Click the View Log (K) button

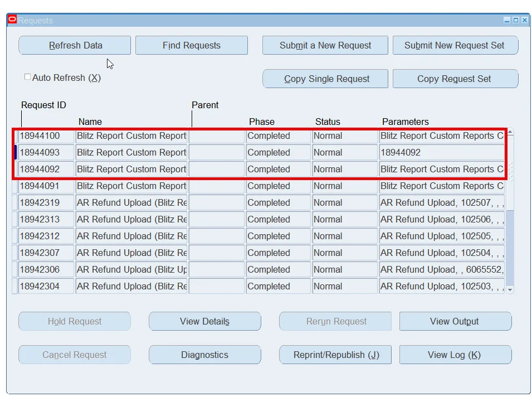(455, 355)
